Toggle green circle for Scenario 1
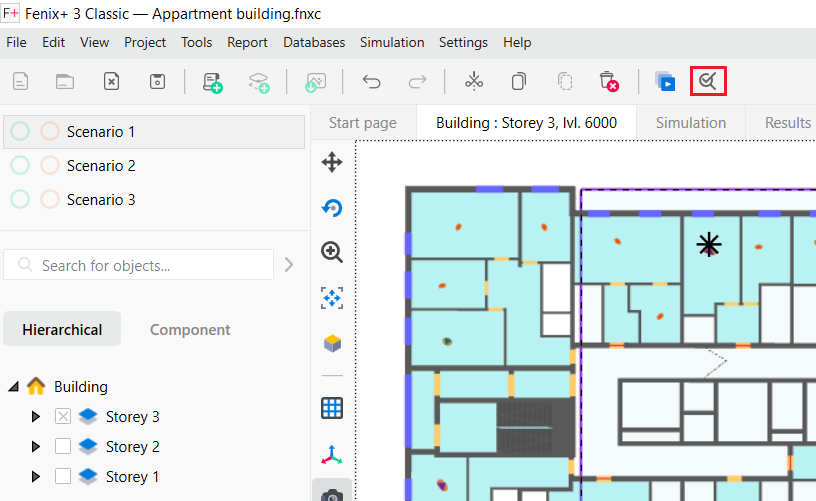 click(x=20, y=132)
